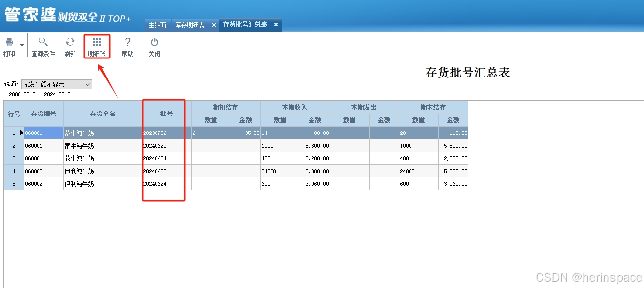Click the 批号 column header
This screenshot has width=644, height=288.
coord(167,114)
